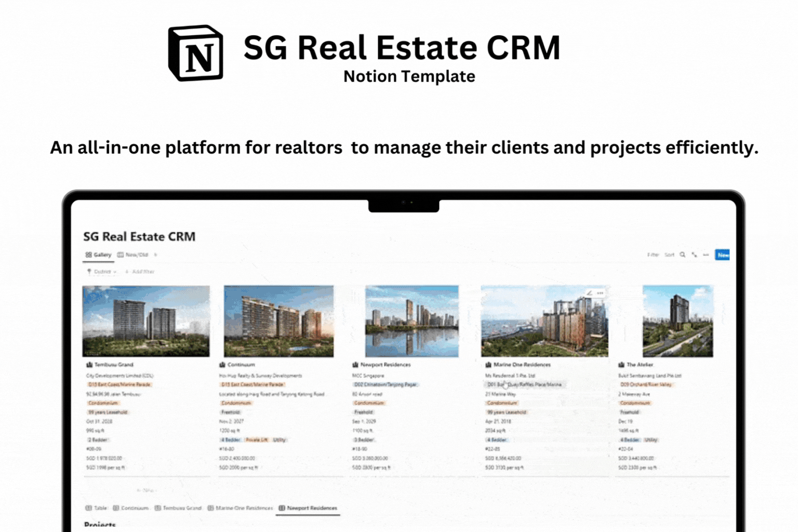Open the Marine One Residences lower tab

240,508
